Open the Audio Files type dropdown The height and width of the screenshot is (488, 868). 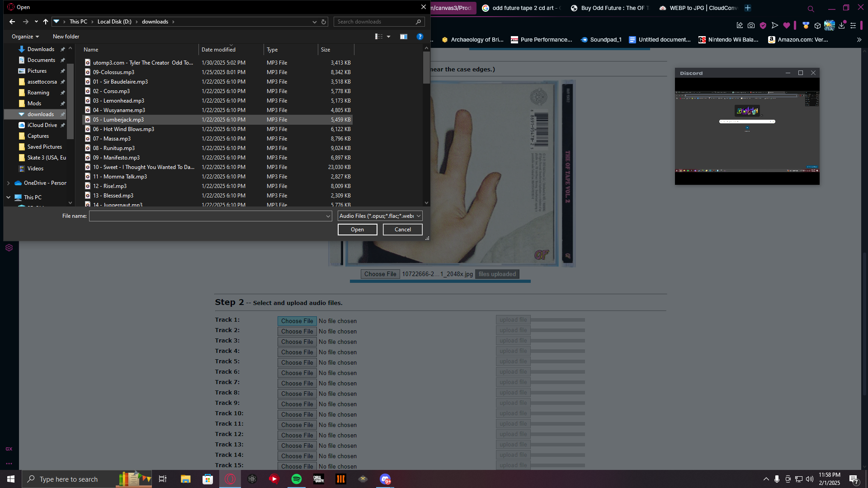point(380,216)
